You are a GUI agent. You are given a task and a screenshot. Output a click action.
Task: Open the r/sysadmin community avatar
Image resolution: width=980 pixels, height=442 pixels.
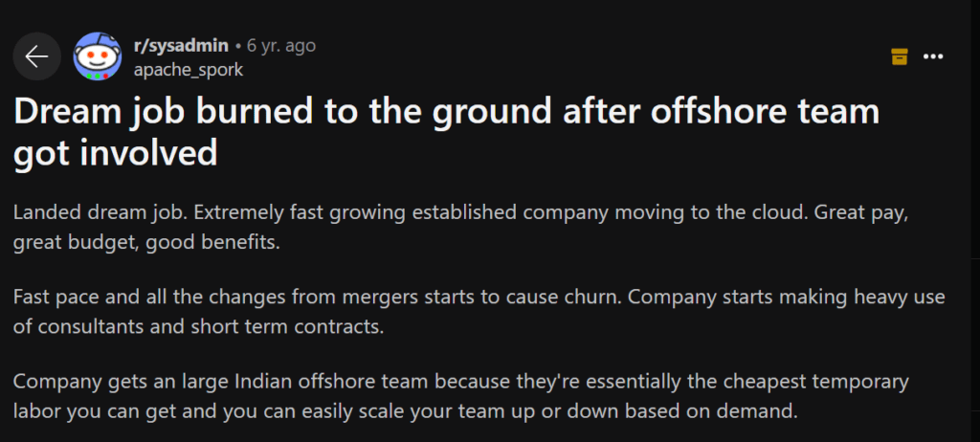point(99,56)
